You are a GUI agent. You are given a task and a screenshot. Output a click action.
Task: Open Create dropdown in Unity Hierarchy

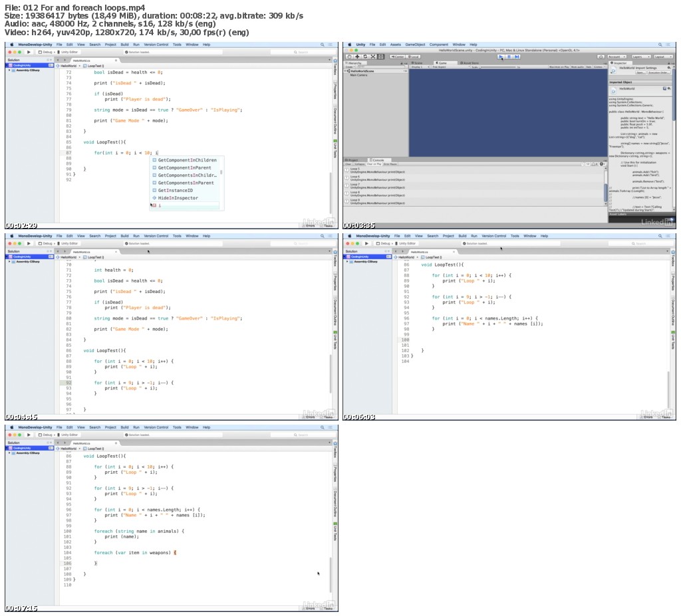[350, 67]
